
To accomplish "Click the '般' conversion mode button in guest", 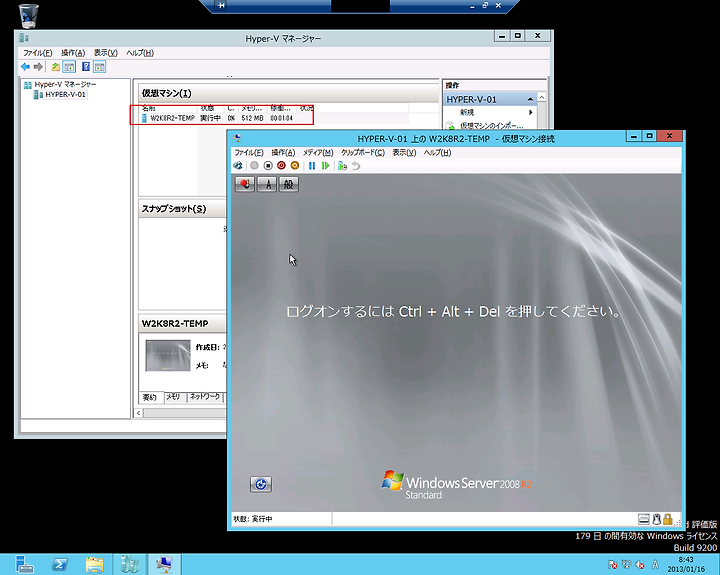I will (x=289, y=184).
